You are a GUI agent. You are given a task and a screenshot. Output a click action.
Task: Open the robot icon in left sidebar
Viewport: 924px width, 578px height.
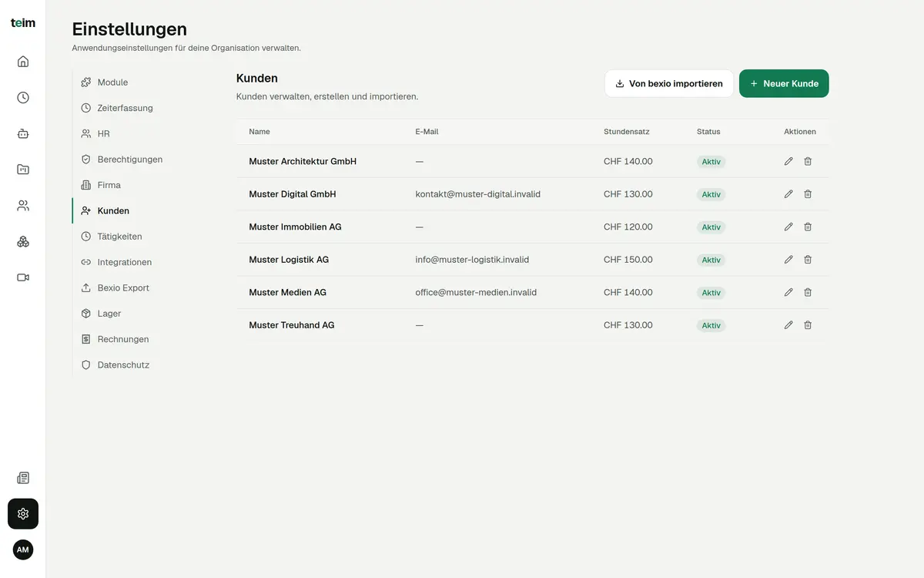point(23,133)
